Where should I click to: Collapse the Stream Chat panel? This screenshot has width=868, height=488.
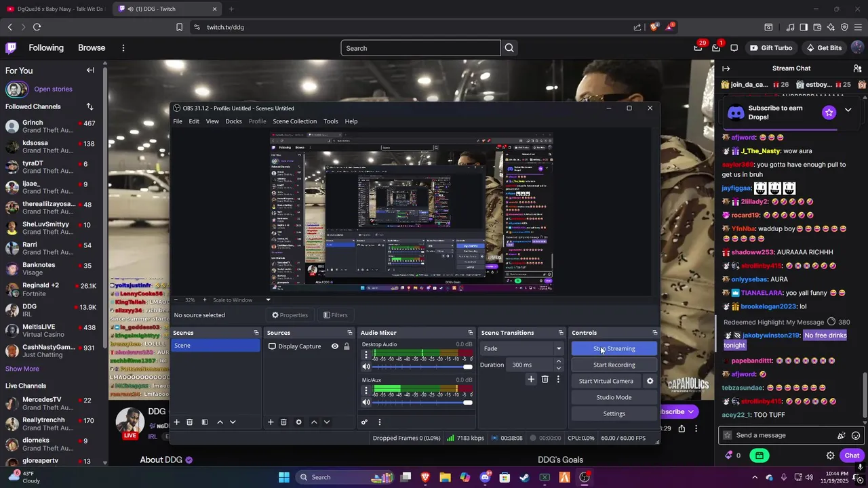pos(726,68)
